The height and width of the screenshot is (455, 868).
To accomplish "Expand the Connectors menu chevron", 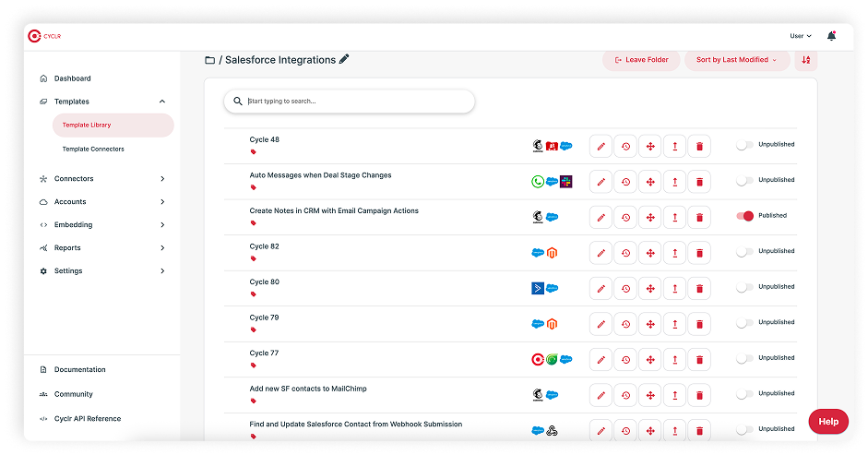I will pyautogui.click(x=162, y=178).
